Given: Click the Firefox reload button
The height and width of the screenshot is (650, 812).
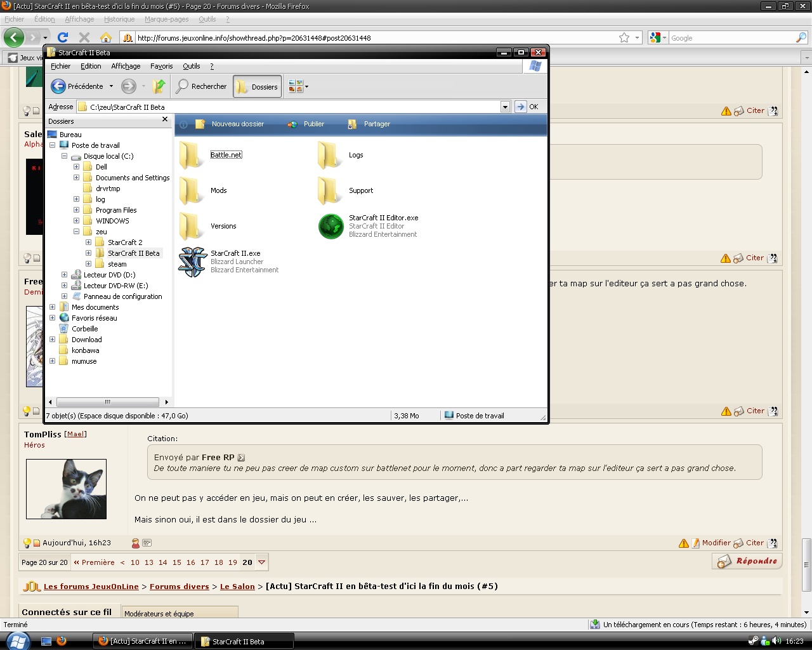Looking at the screenshot, I should click(62, 37).
